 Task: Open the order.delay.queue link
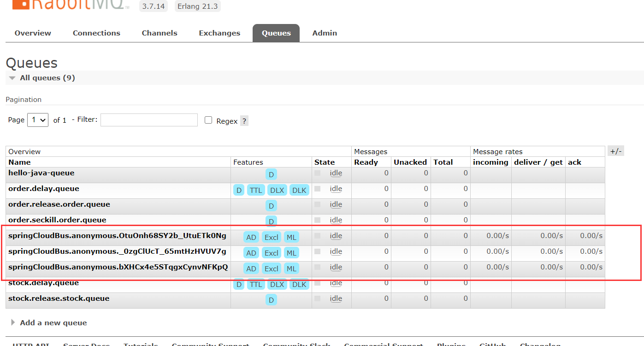pyautogui.click(x=44, y=189)
